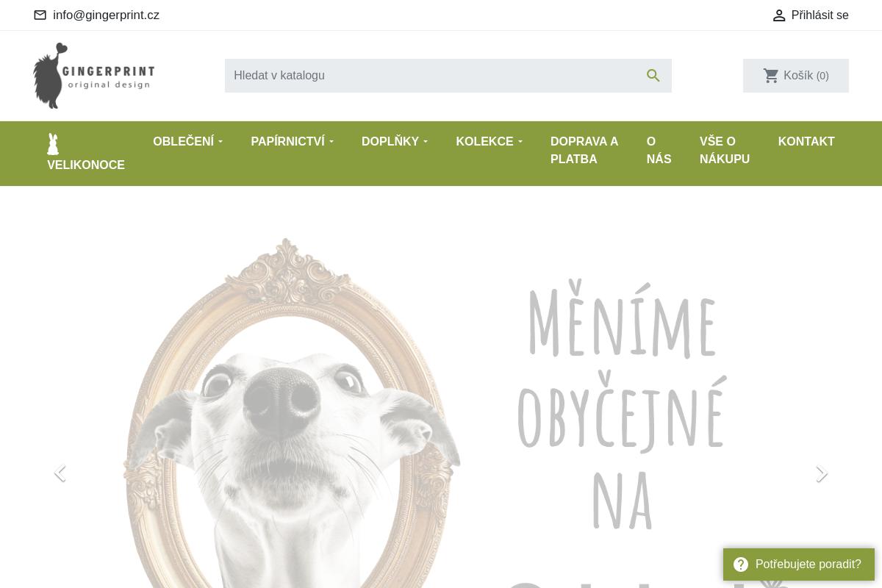Open the Oblečení menu
Viewport: 882px width, 588px height.
click(x=184, y=142)
